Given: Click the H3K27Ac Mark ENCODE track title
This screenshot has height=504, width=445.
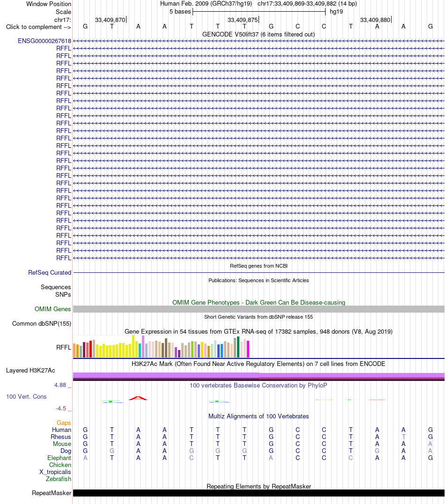Looking at the screenshot, I should [259, 364].
